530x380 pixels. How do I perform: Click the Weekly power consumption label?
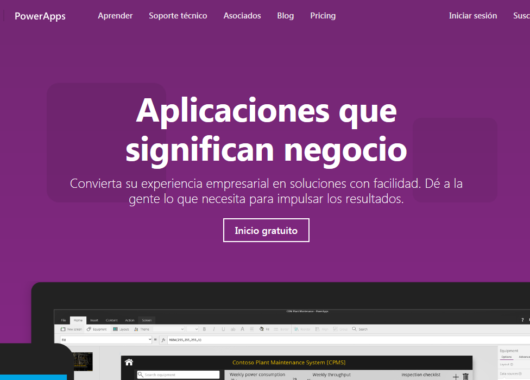point(258,375)
